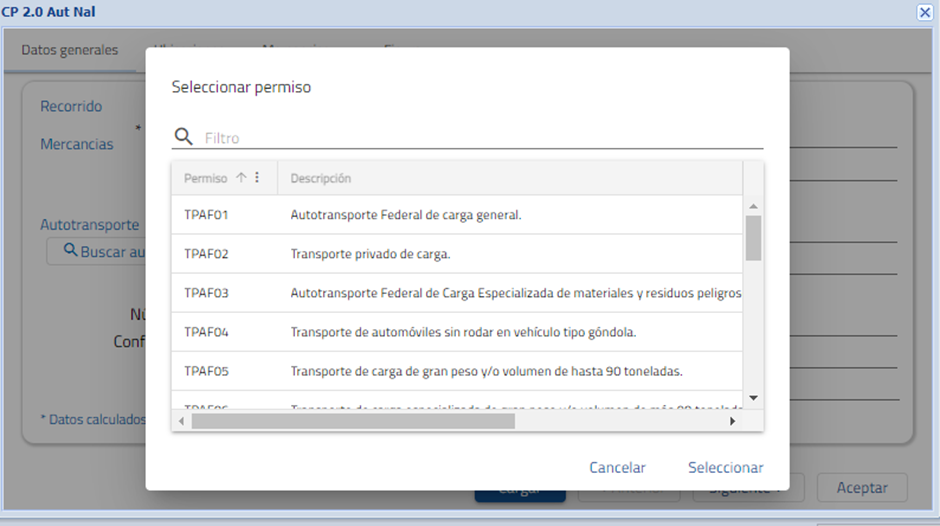
Task: Click the magnifier icon beside Filtro
Action: (x=183, y=137)
